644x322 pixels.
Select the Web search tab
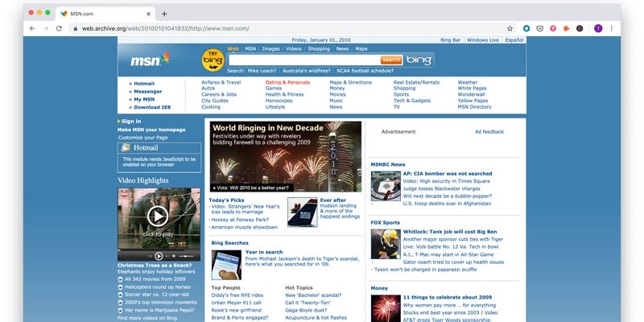[233, 48]
